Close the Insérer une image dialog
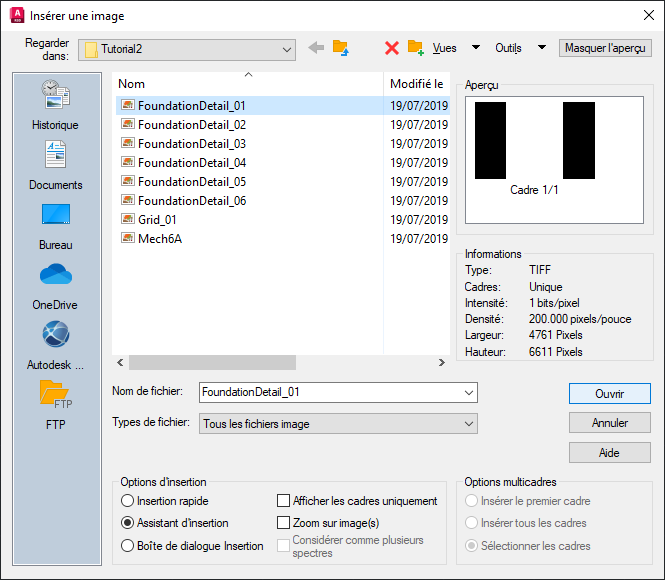 (648, 15)
